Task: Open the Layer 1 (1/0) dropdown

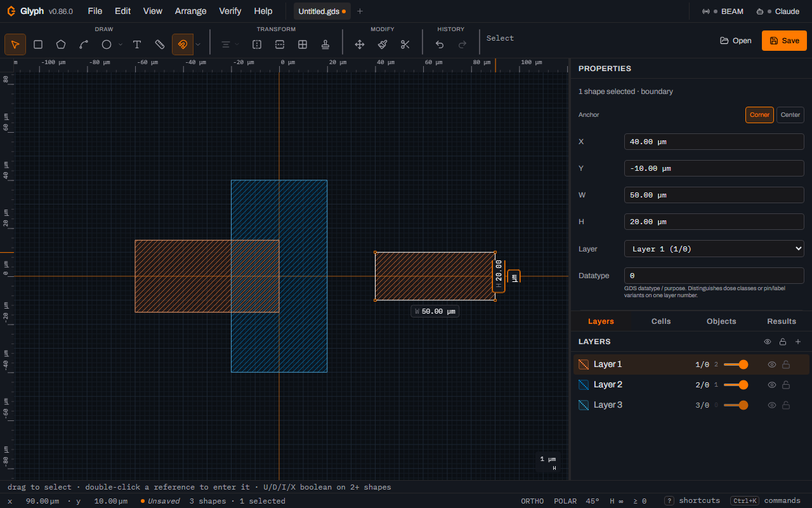Action: [x=714, y=249]
